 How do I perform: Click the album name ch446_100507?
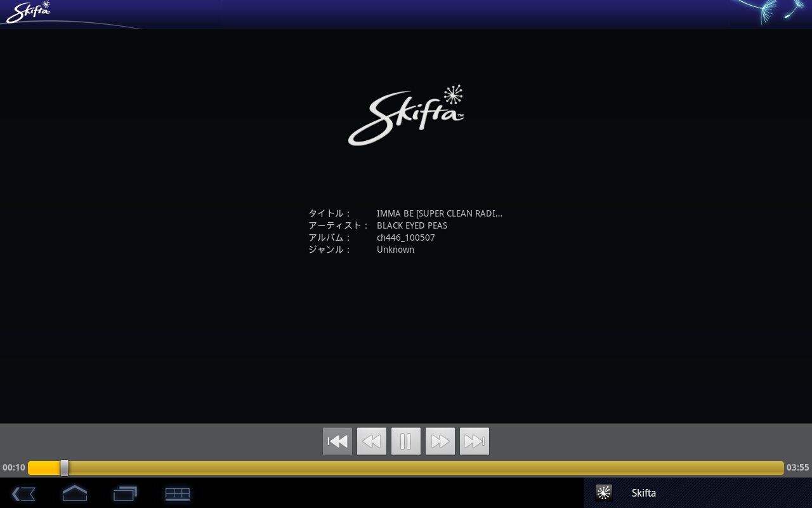click(406, 237)
